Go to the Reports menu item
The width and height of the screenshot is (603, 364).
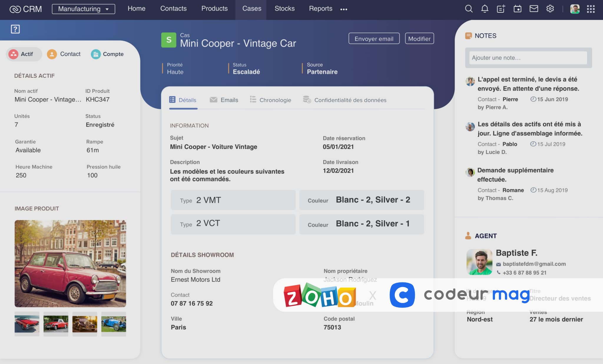click(x=321, y=9)
